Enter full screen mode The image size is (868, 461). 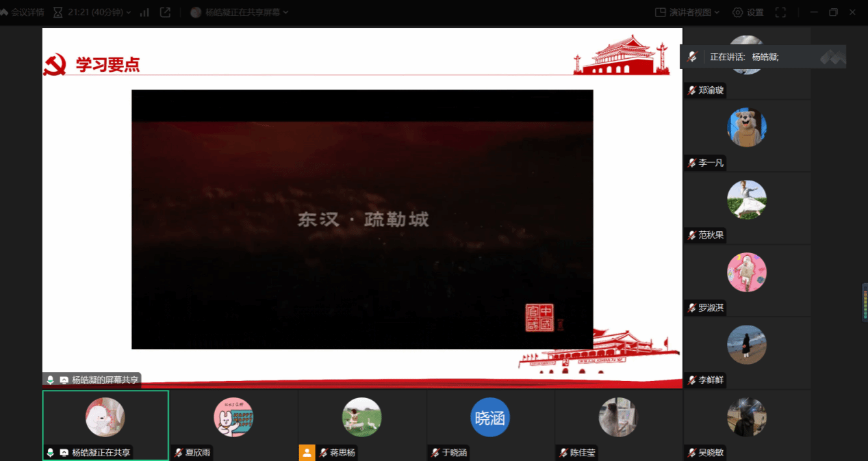(x=780, y=12)
